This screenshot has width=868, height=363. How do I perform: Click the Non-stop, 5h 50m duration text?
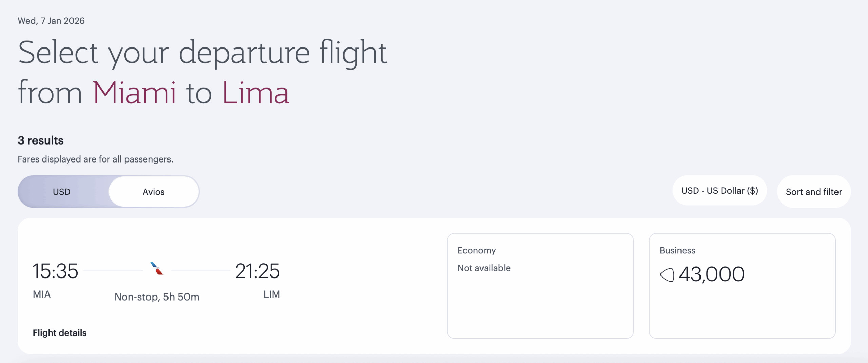(x=157, y=297)
